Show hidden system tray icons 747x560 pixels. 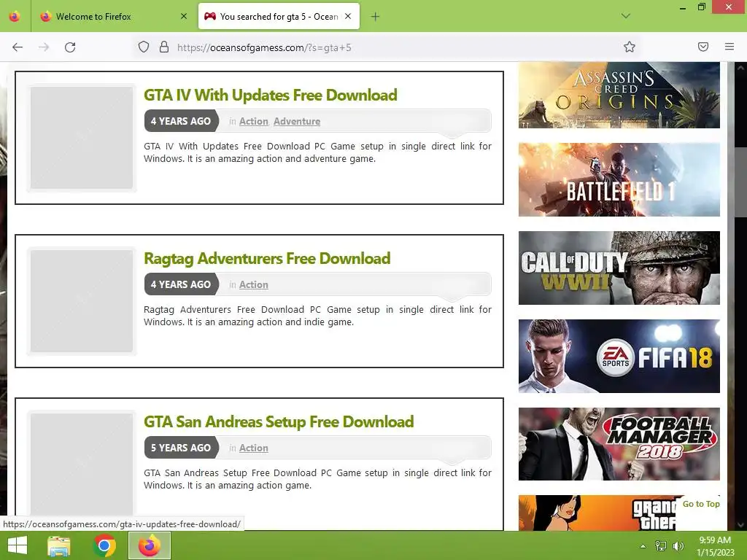643,546
